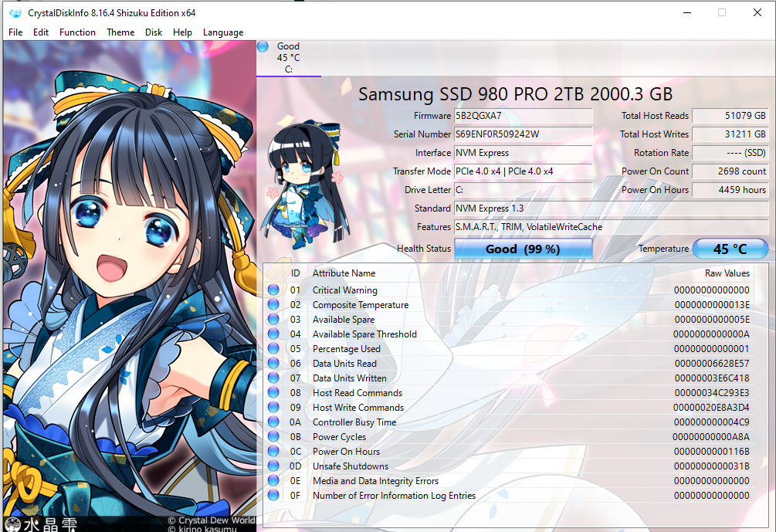
Task: Click the Total Host Writes value 31211 GB
Action: point(730,134)
